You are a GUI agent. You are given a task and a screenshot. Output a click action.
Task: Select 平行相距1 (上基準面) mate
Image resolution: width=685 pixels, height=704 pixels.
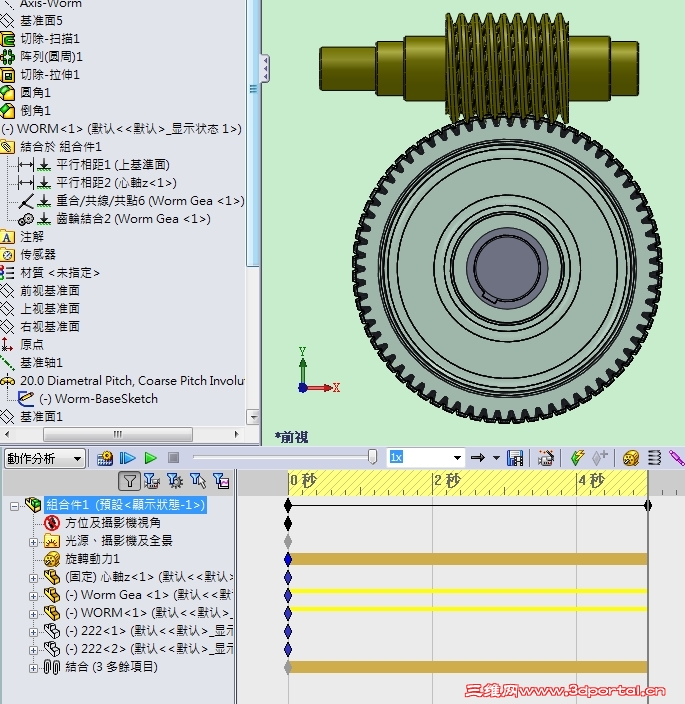point(113,165)
